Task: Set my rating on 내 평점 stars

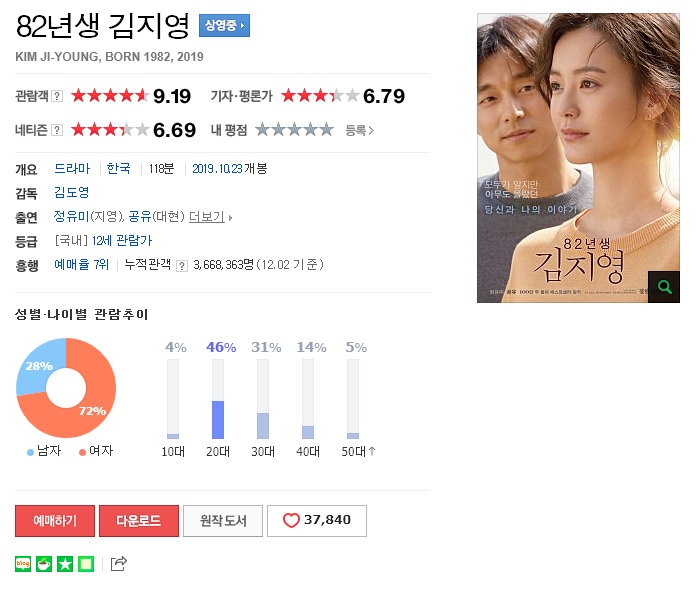Action: 294,130
